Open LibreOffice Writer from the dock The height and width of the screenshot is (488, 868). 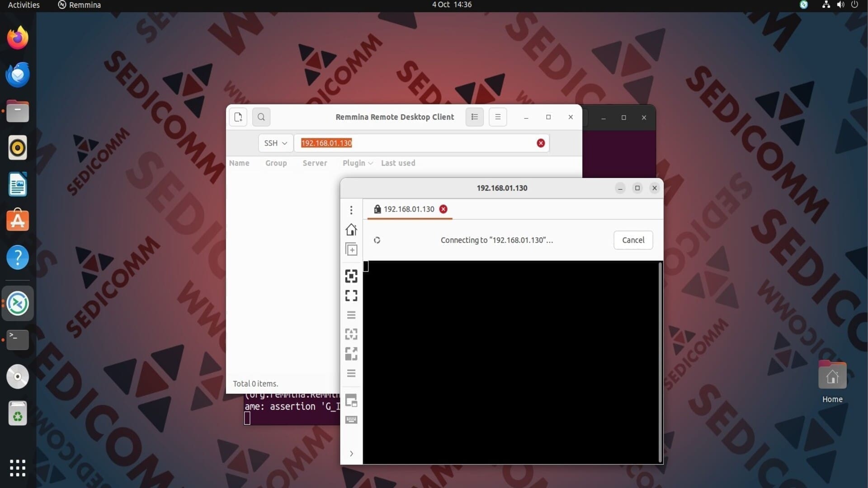pos(18,184)
